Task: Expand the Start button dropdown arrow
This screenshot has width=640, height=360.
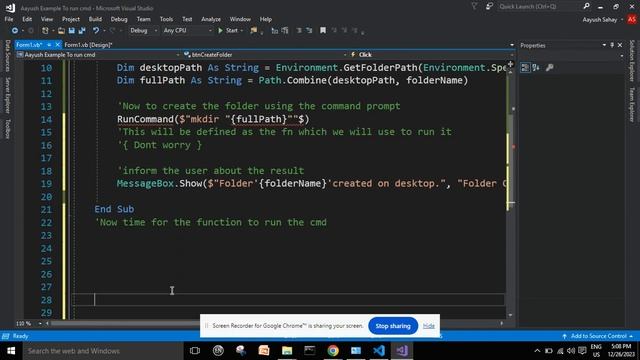Action: (242, 31)
